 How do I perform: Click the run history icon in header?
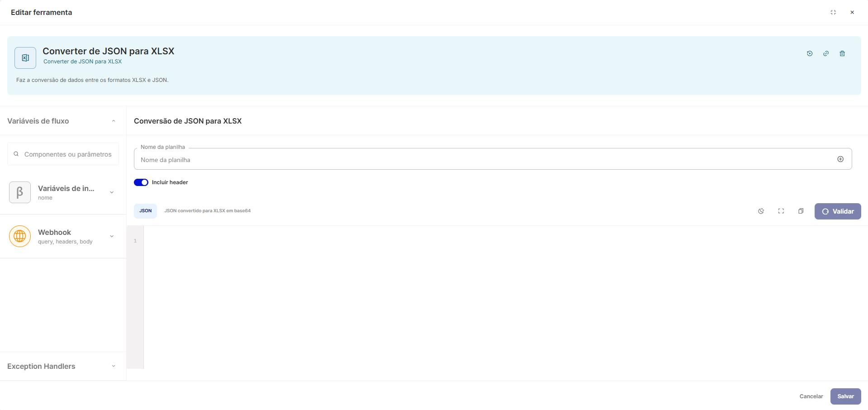pos(810,53)
